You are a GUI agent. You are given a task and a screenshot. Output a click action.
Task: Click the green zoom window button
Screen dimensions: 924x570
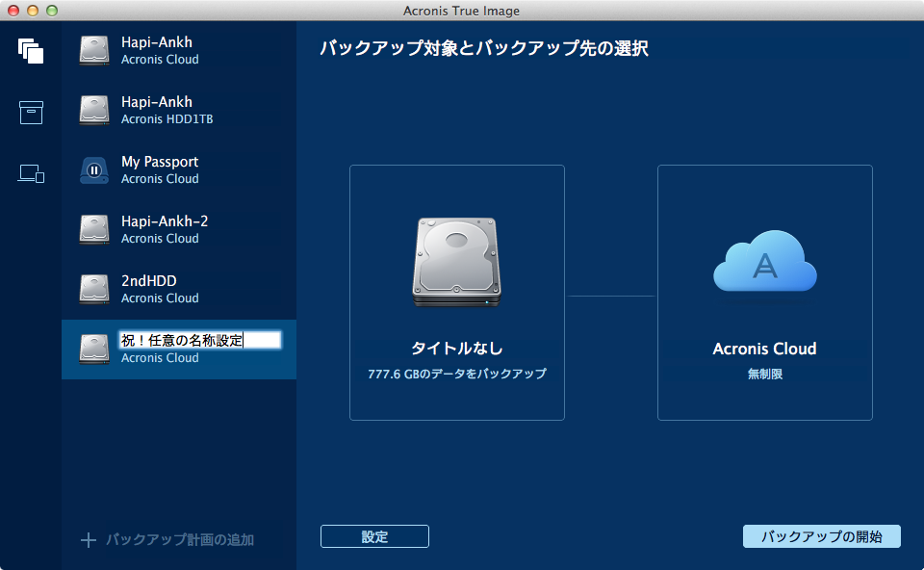pyautogui.click(x=52, y=11)
